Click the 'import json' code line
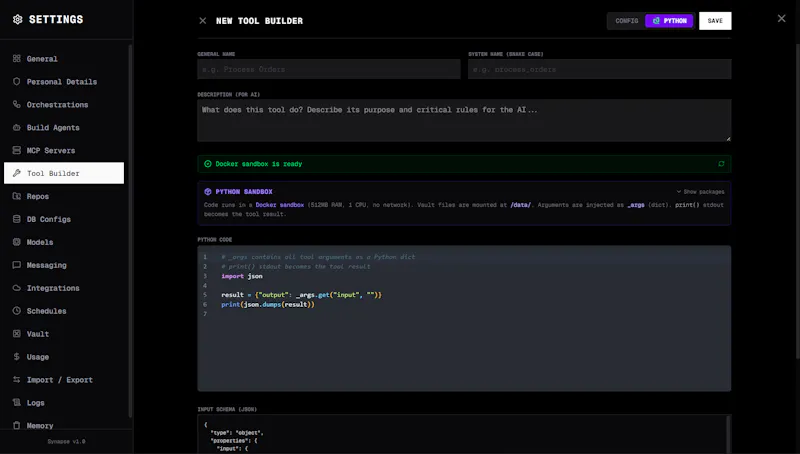Screen dimensions: 800x454 pos(242,276)
